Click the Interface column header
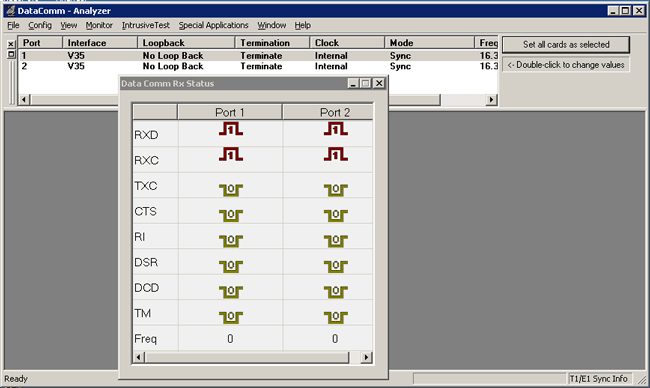650x388 pixels. coord(100,43)
